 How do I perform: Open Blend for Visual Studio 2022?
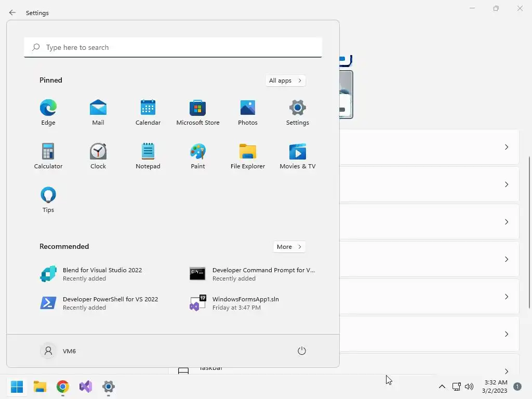(98, 274)
